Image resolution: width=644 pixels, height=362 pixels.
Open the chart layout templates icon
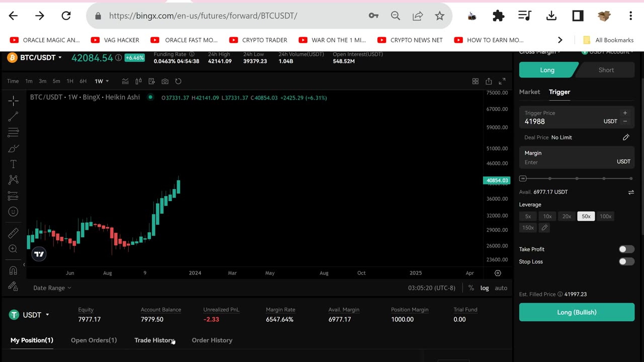[151, 81]
